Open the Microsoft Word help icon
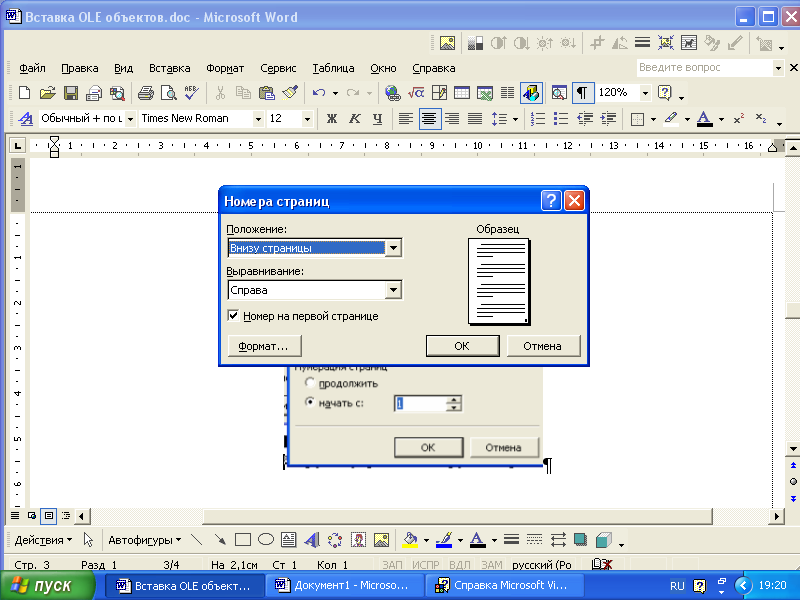 [665, 93]
